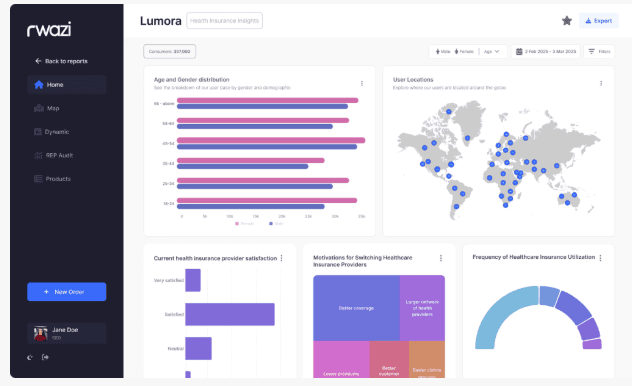Screen dimensions: 632x386
Task: Click map marker in Australia's west
Action: 561,197
